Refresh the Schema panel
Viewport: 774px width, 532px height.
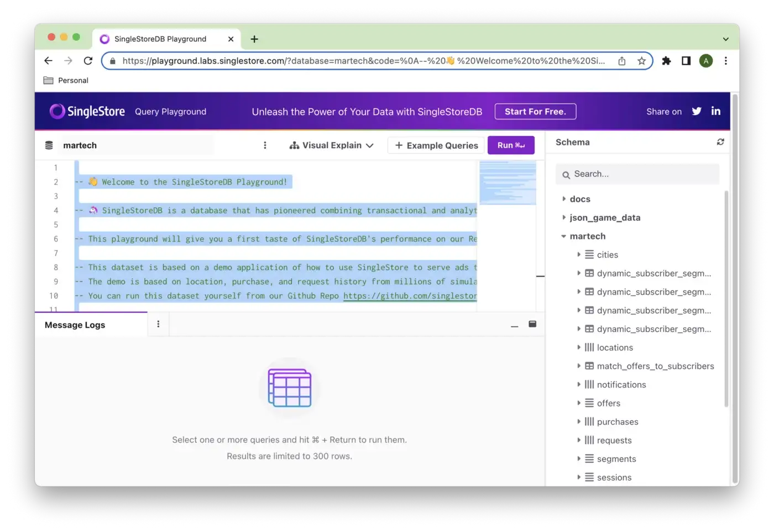click(720, 142)
